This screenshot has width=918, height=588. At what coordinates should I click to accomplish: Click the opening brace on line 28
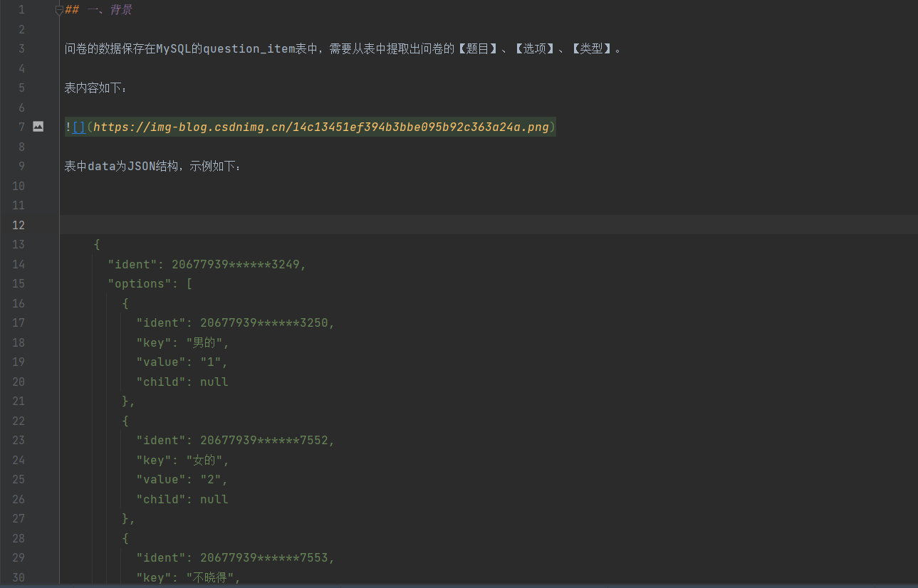(x=125, y=538)
